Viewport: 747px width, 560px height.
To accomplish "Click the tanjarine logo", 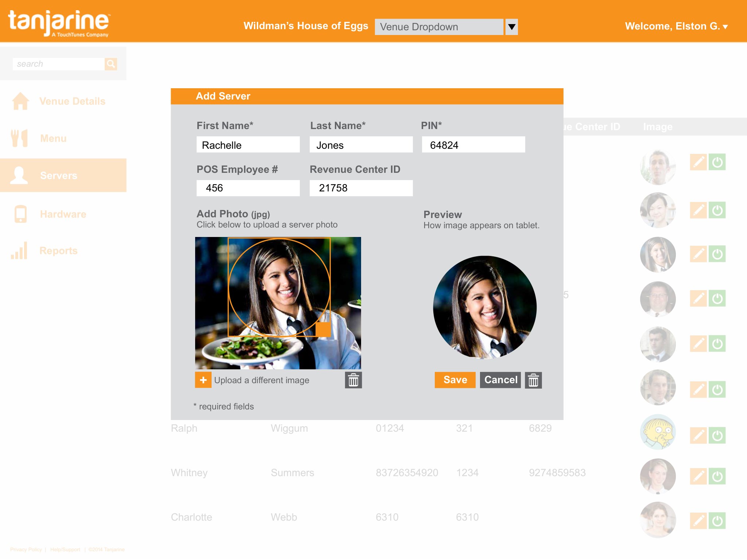I will (x=59, y=23).
